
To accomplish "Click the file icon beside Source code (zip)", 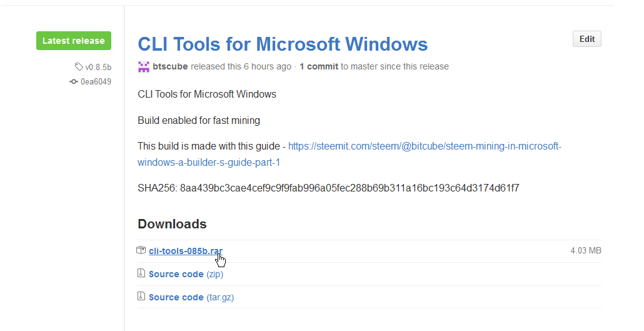I will pos(141,273).
